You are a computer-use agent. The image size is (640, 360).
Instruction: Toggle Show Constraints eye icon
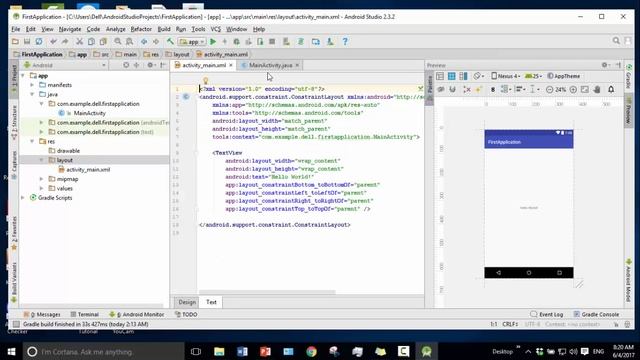pos(441,89)
